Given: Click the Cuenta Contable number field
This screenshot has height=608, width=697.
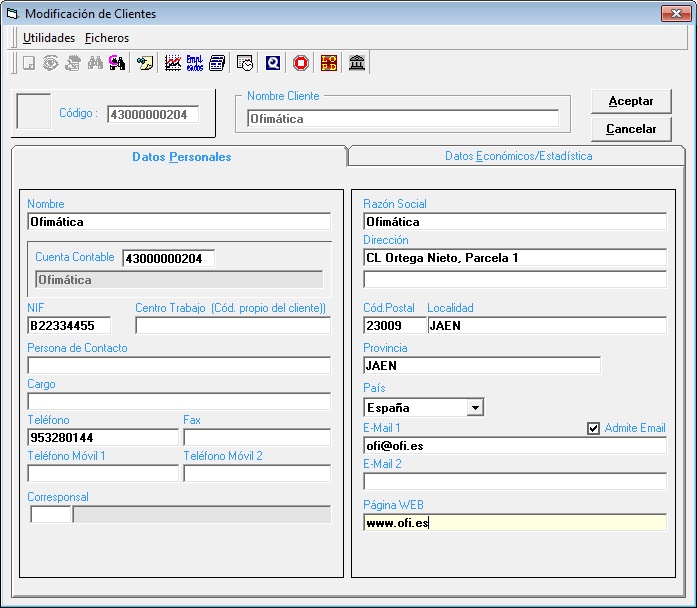Looking at the screenshot, I should [168, 259].
